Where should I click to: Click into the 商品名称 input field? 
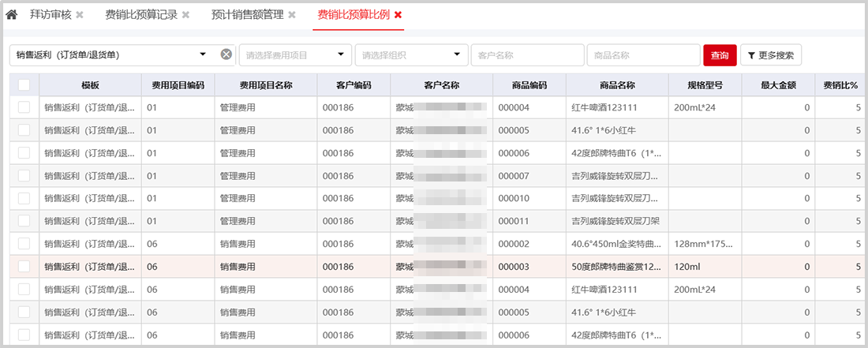[x=642, y=55]
